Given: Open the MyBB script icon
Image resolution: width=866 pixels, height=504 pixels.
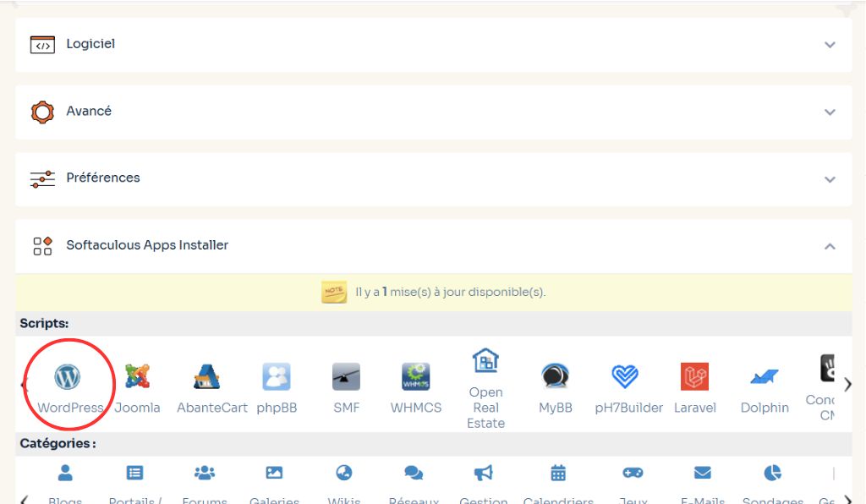Looking at the screenshot, I should 555,376.
